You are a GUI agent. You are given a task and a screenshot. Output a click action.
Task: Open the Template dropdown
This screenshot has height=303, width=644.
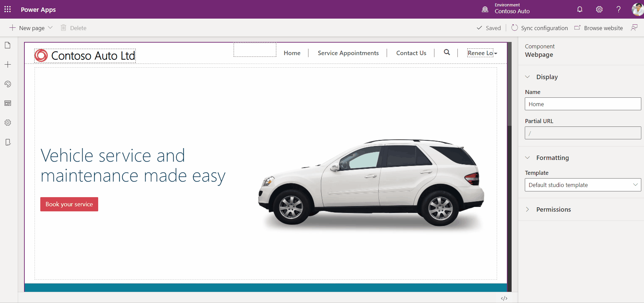(x=582, y=185)
